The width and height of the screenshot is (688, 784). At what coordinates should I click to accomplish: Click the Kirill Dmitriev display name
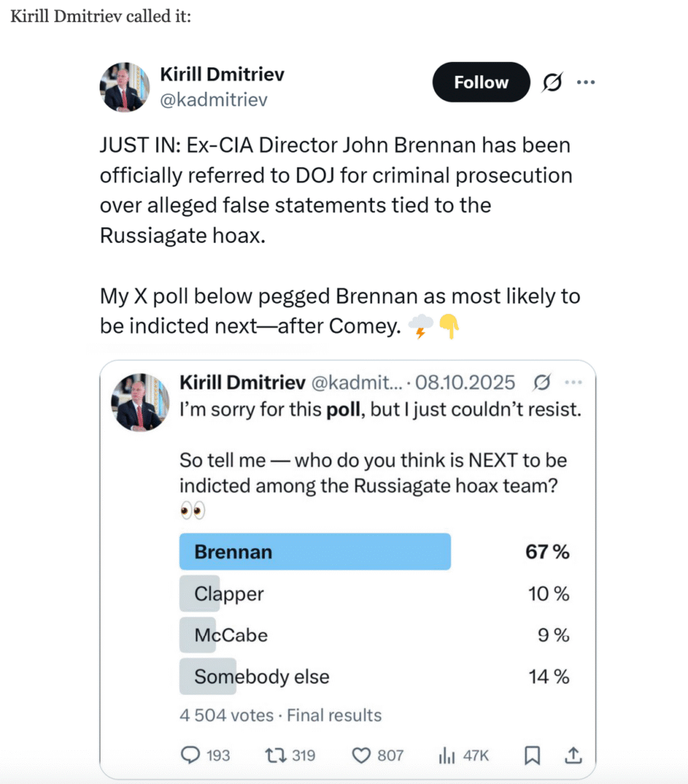222,75
